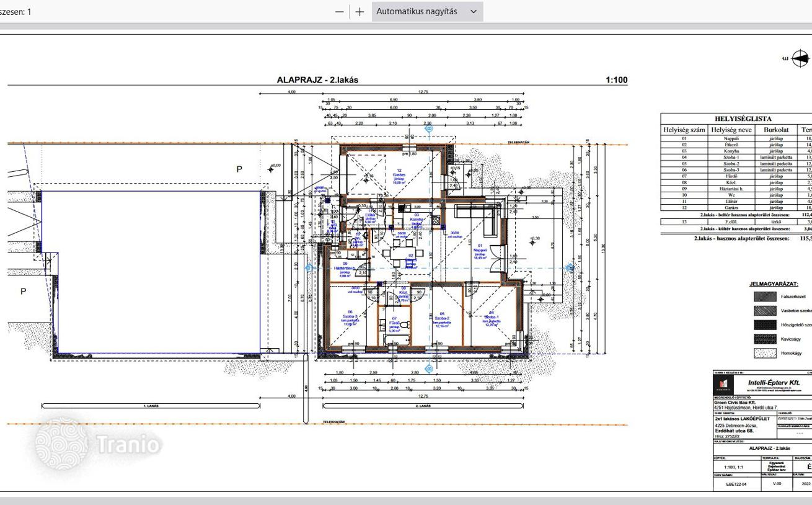The height and width of the screenshot is (505, 812).
Task: Click the 1:100 scale label
Action: pyautogui.click(x=616, y=80)
